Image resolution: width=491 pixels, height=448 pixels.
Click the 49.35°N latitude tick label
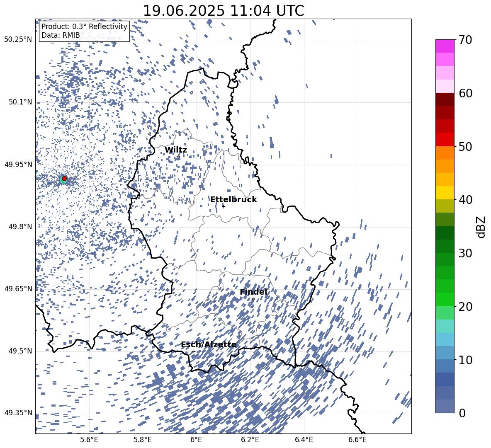pyautogui.click(x=18, y=413)
